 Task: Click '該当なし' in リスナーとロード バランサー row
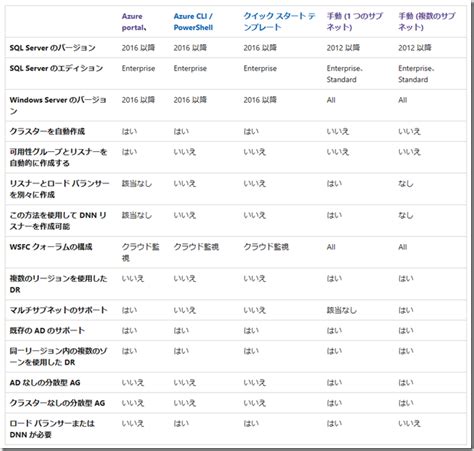click(137, 183)
